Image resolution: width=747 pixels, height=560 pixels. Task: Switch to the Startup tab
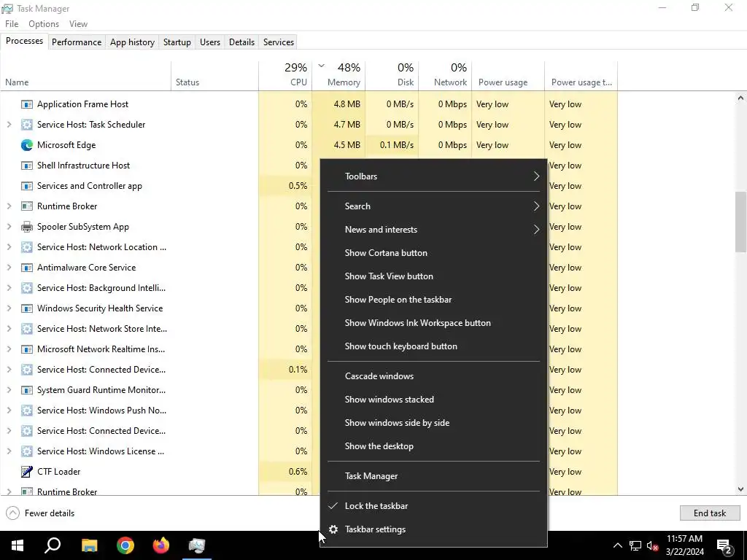(x=177, y=42)
